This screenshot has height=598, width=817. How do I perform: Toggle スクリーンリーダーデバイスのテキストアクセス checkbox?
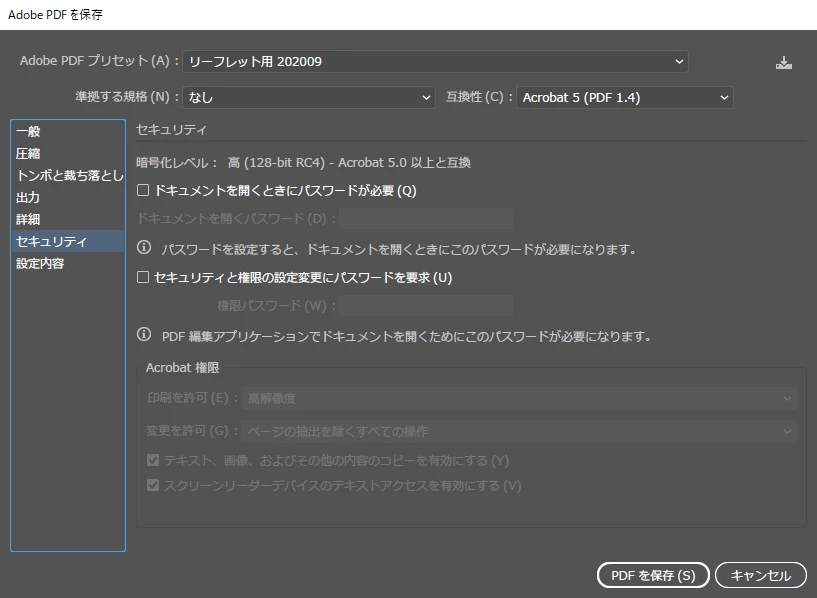(x=153, y=485)
